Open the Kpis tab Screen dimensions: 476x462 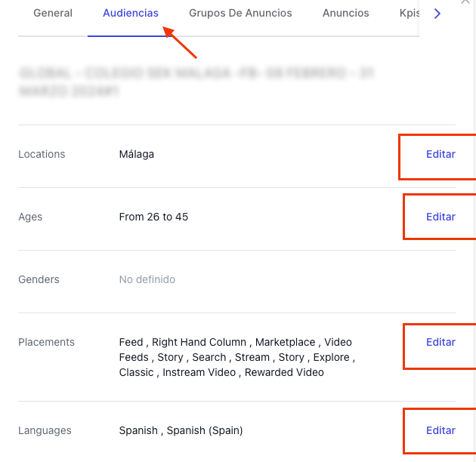pos(410,13)
